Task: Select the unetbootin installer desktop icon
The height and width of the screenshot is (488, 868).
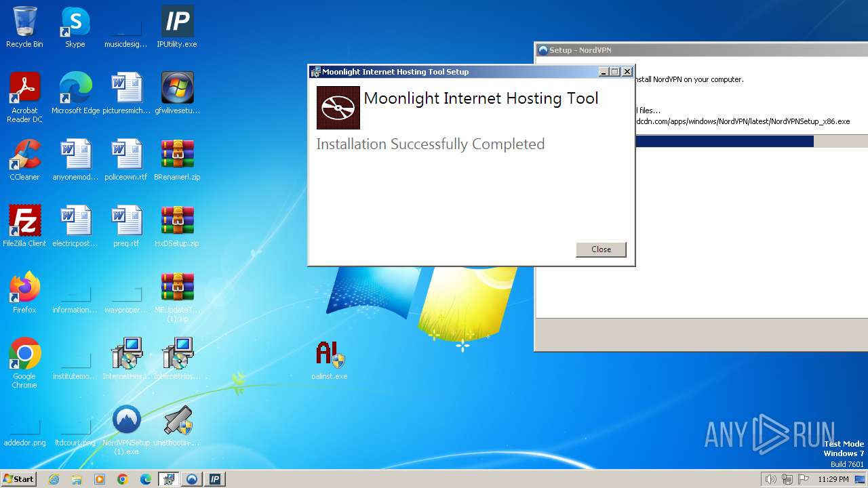Action: click(x=177, y=426)
